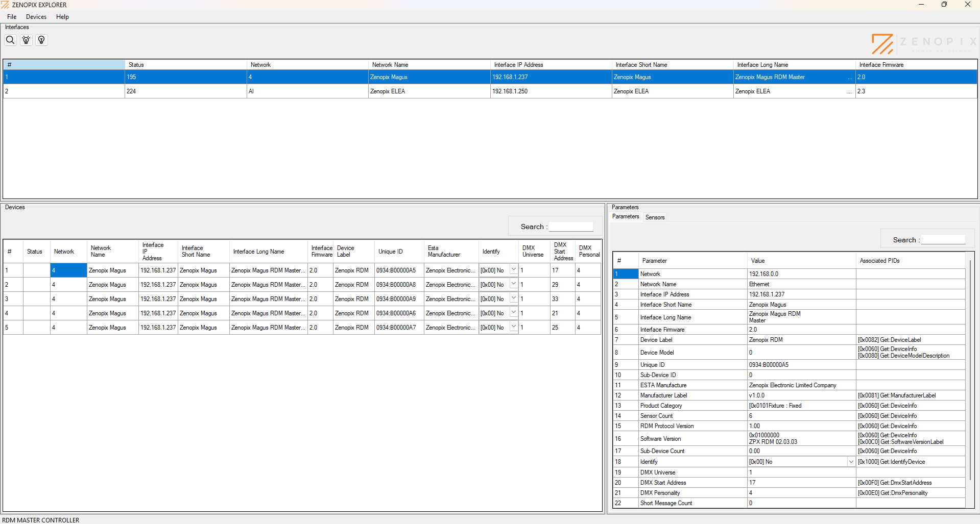Click interface IP 192.168.1.250 cell
The image size is (980, 524).
tap(551, 91)
